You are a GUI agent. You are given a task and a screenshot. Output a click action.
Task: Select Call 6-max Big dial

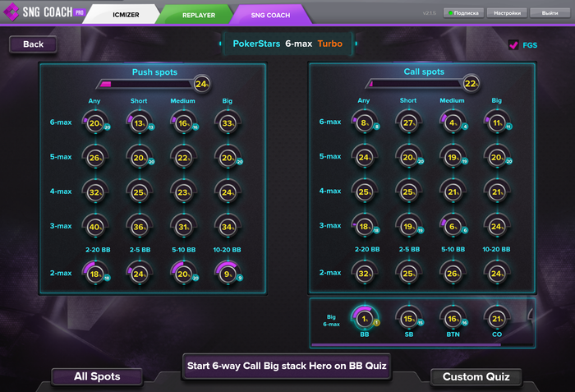[497, 123]
